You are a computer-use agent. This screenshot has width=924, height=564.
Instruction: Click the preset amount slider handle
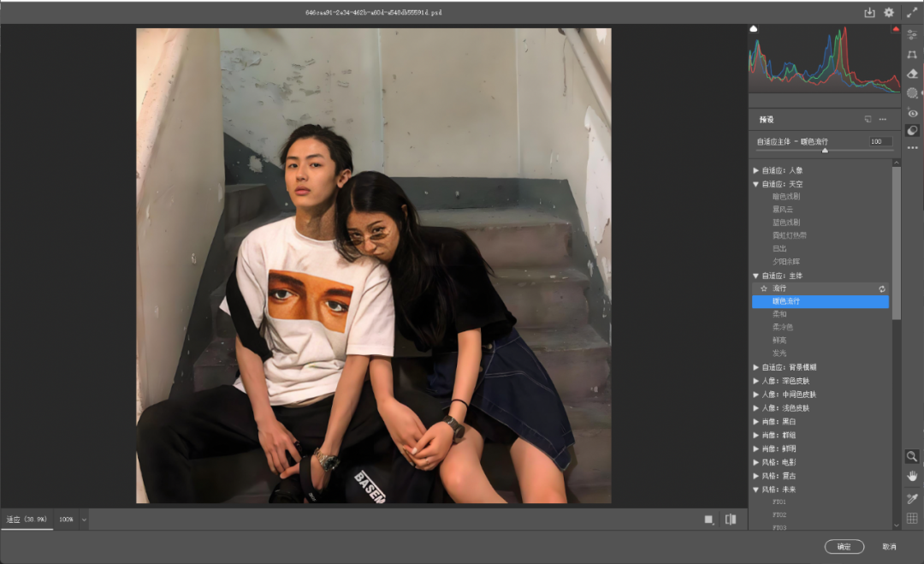click(x=825, y=151)
